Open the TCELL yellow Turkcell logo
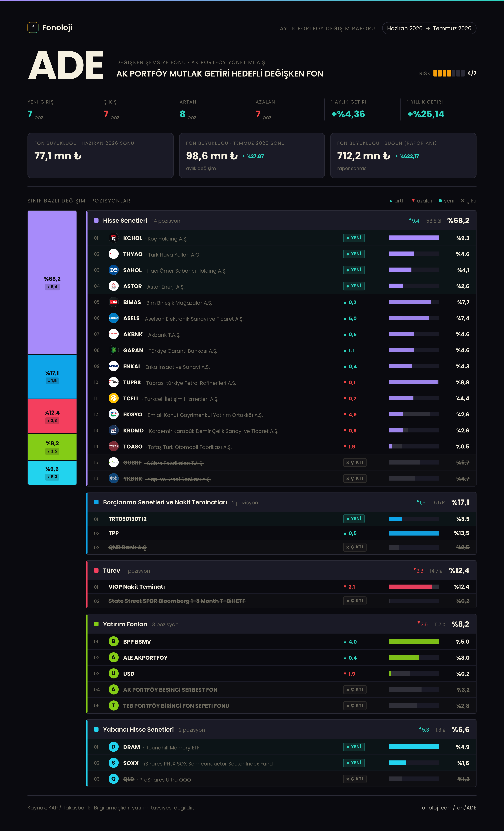Screen dimensions: 504x831 114,398
